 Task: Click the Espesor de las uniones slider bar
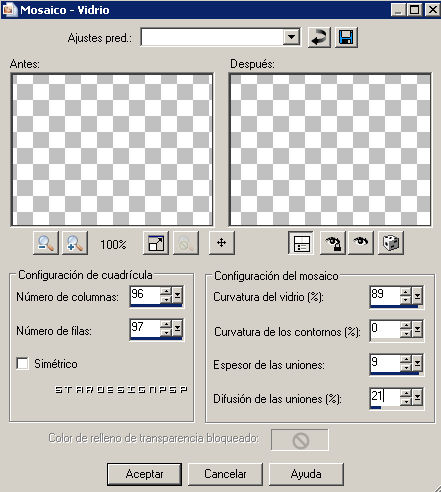396,373
